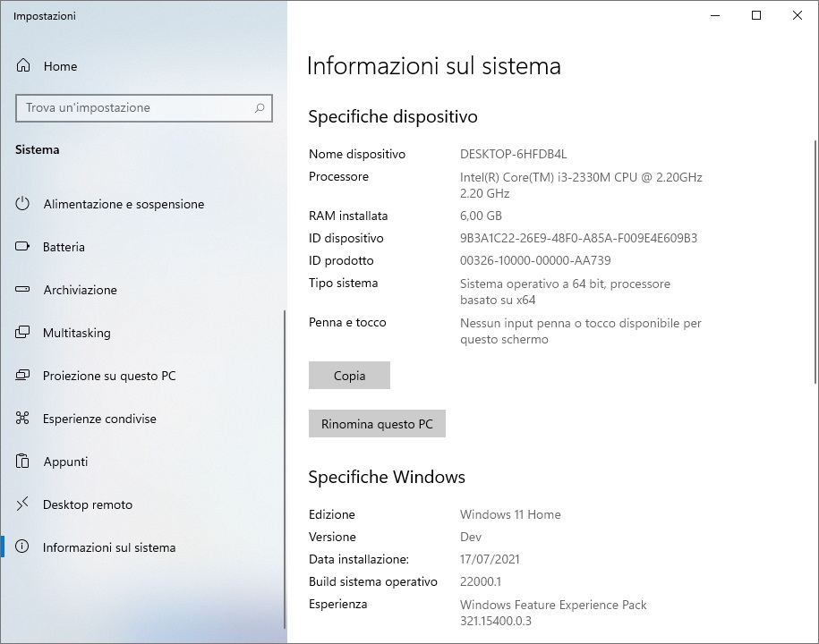Image resolution: width=819 pixels, height=644 pixels.
Task: Click the Esperienze condivise icon
Action: [x=22, y=418]
